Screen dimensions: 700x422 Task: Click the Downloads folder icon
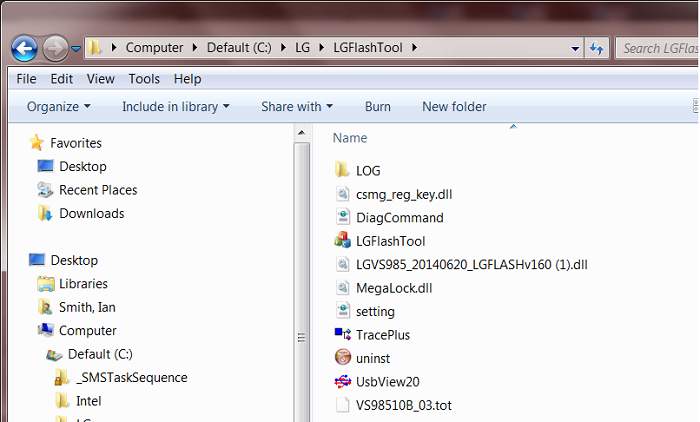(x=45, y=213)
